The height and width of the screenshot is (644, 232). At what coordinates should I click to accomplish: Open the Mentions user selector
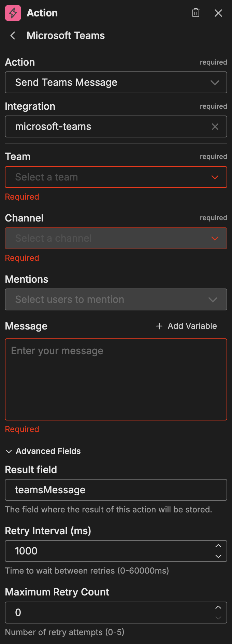(116, 299)
